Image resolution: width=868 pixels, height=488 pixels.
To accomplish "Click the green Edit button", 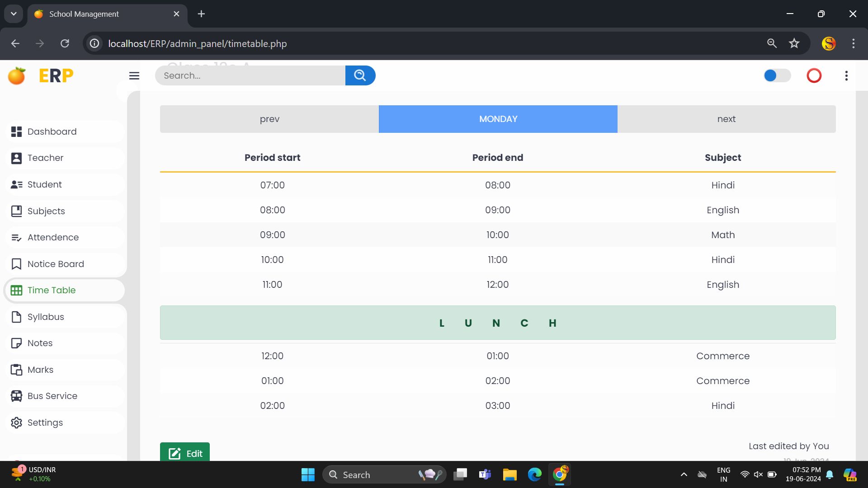I will coord(185,453).
